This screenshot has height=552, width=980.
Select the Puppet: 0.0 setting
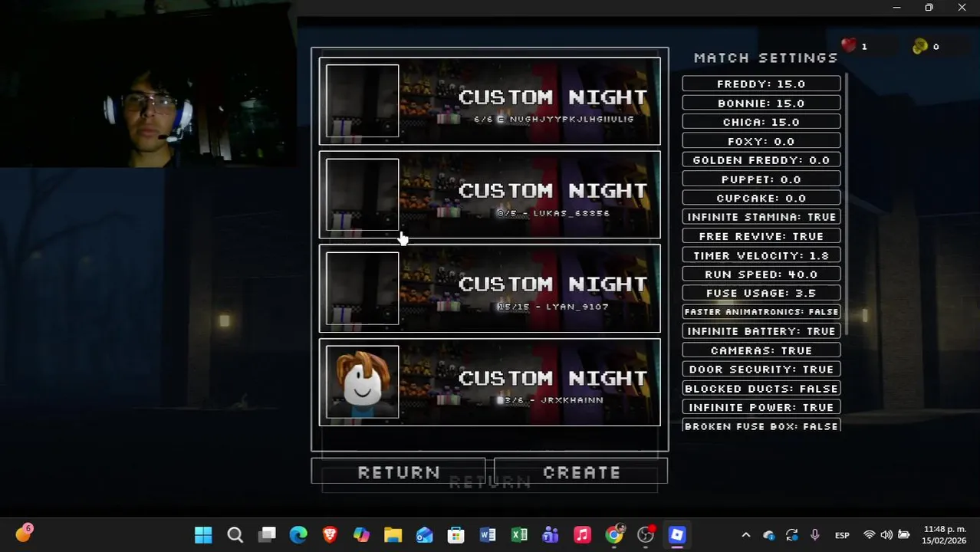tap(761, 179)
